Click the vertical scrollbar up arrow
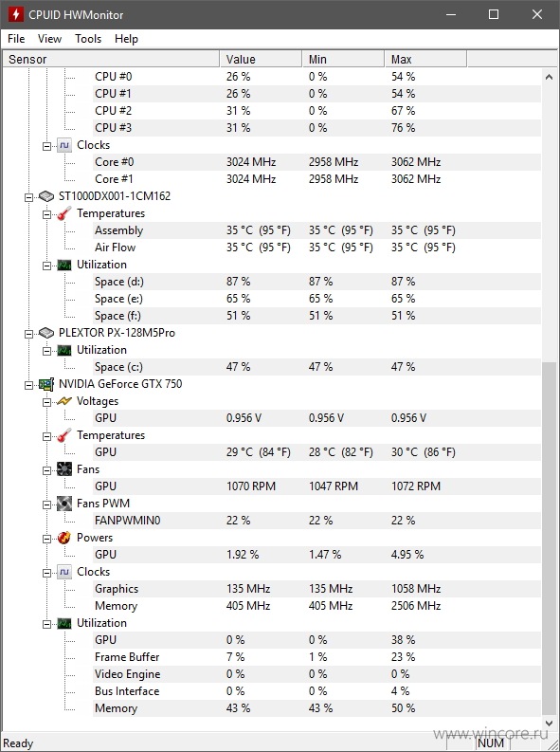This screenshot has height=752, width=560. point(549,77)
